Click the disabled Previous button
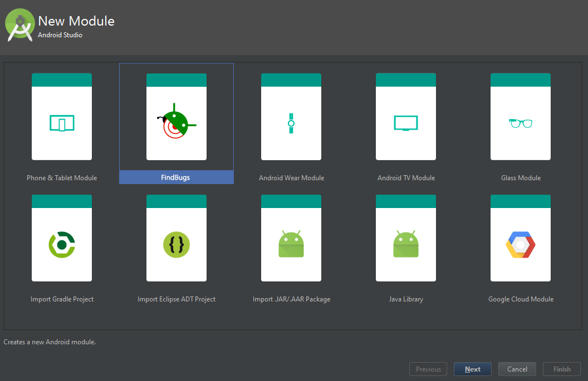This screenshot has width=588, height=381. pyautogui.click(x=428, y=369)
